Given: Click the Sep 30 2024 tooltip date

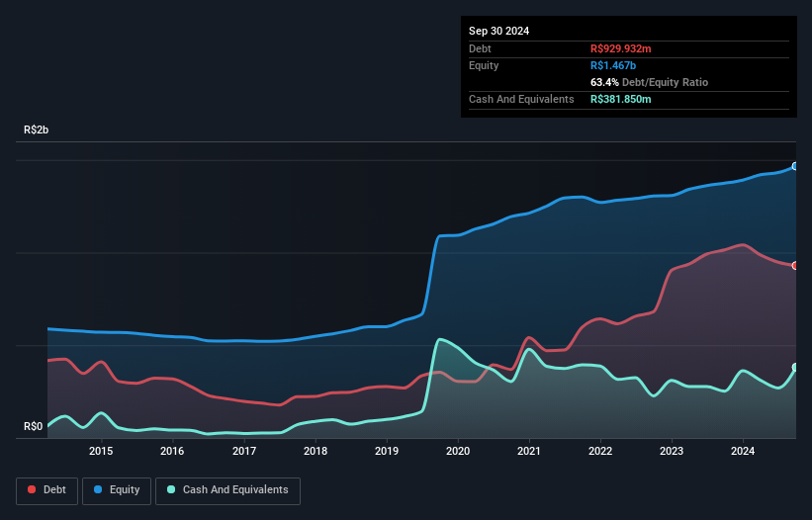Looking at the screenshot, I should pos(498,31).
